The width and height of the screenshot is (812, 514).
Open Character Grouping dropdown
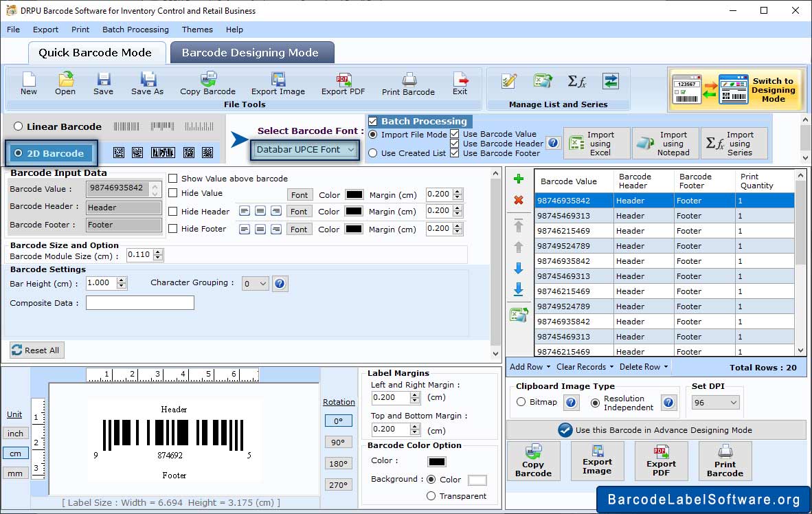tap(255, 283)
